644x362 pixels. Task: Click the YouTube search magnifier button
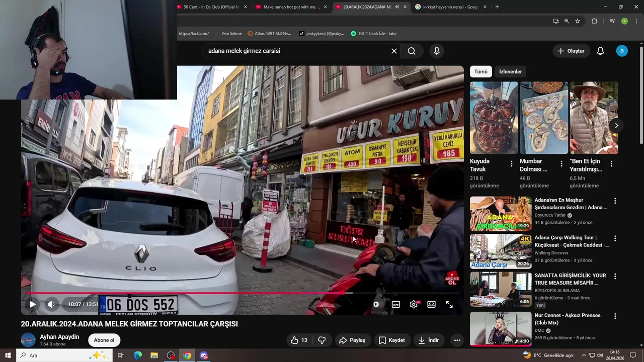tap(412, 51)
